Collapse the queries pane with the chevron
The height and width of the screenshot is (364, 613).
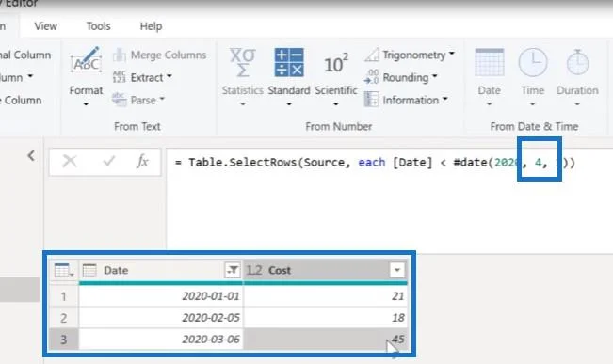[x=31, y=156]
